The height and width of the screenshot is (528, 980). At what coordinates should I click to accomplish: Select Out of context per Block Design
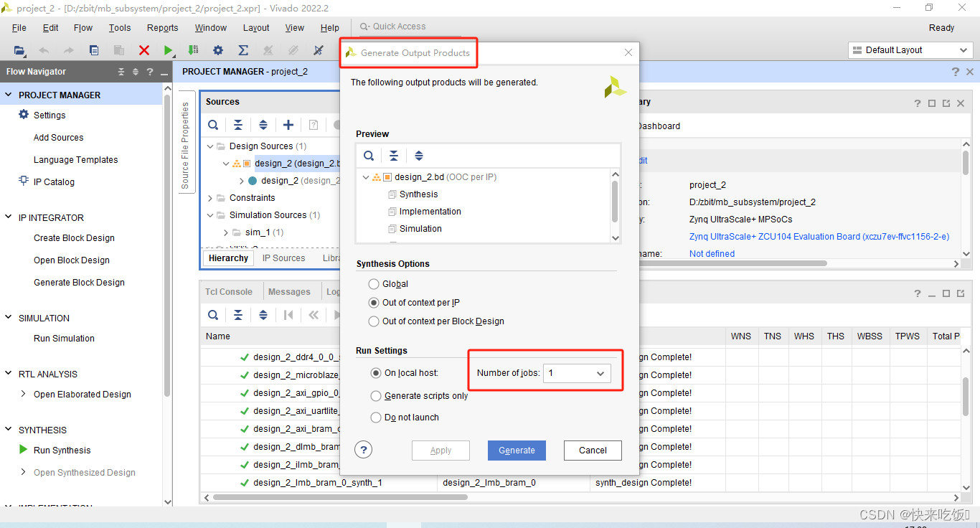pos(374,321)
